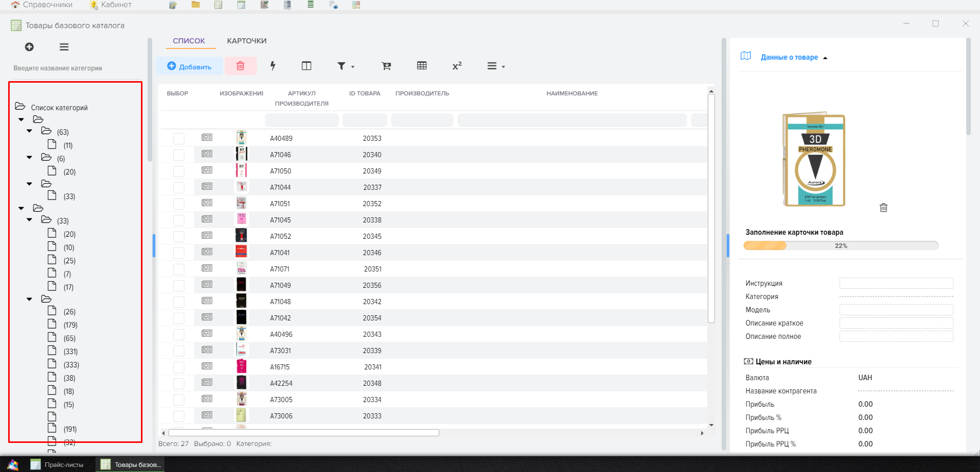Tick the checkbox for product A73005
The width and height of the screenshot is (980, 472).
(179, 400)
